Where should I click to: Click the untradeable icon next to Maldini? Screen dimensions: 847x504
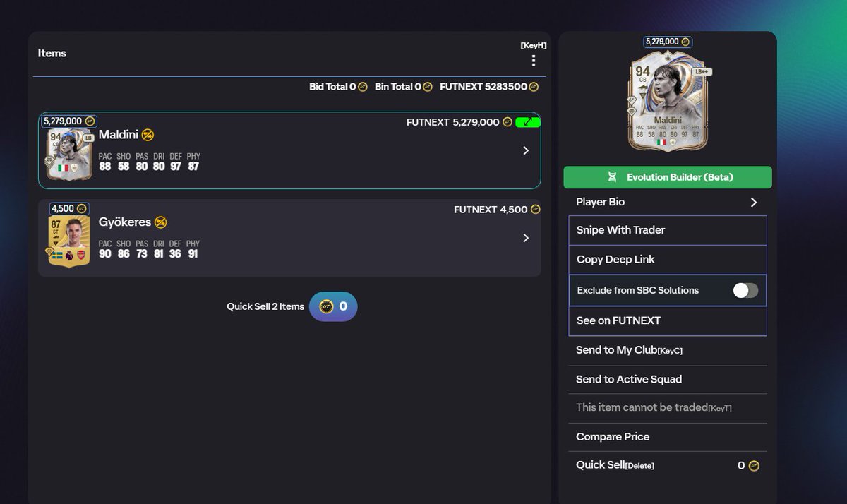(x=148, y=135)
